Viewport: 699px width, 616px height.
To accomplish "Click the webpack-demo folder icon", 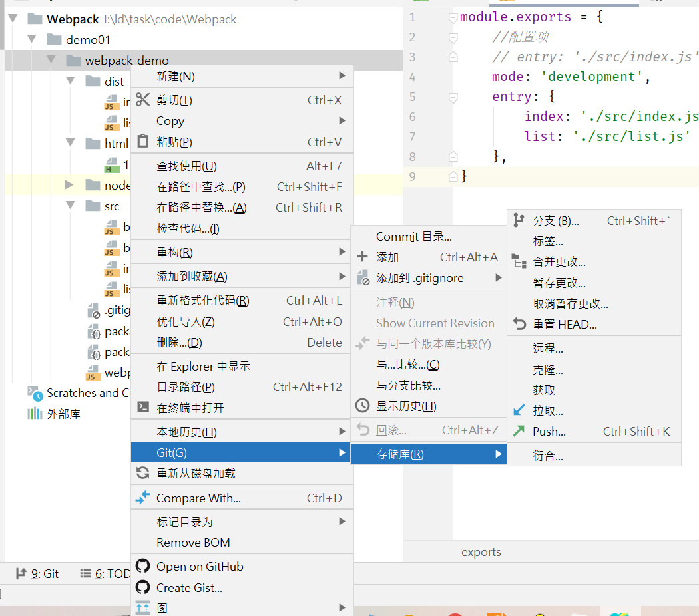I will tap(73, 60).
